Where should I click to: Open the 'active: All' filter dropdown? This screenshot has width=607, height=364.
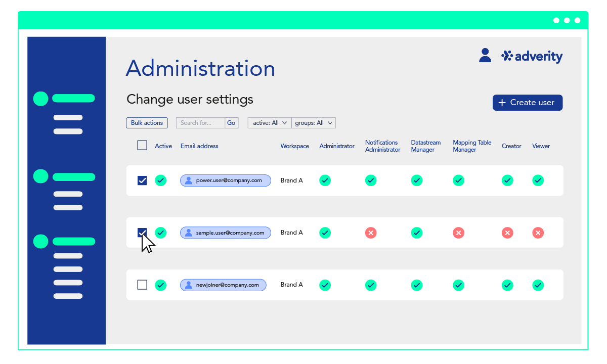[x=270, y=123]
